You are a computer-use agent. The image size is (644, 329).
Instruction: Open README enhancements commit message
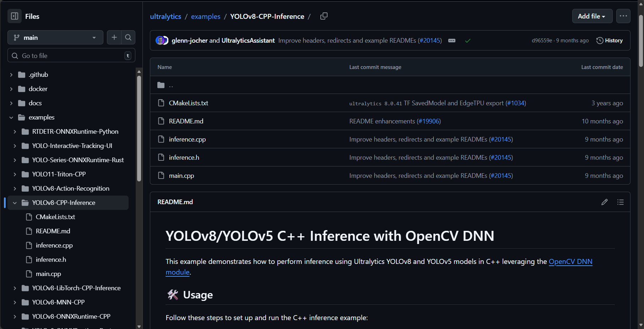coord(382,121)
